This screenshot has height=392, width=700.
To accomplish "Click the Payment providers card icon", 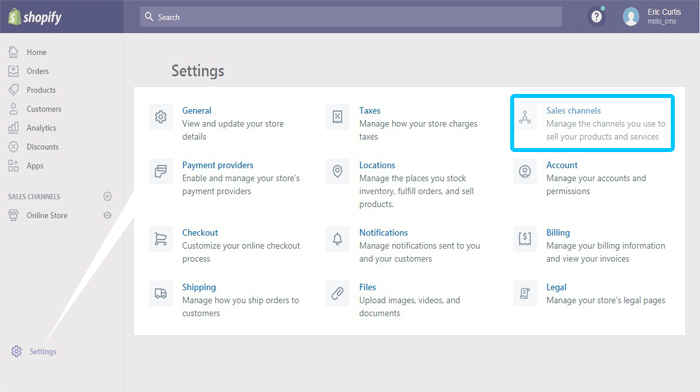I will (x=161, y=171).
